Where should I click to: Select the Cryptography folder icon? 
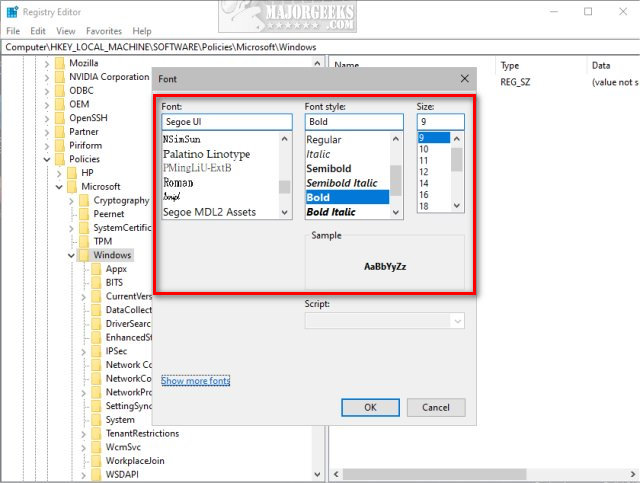84,200
